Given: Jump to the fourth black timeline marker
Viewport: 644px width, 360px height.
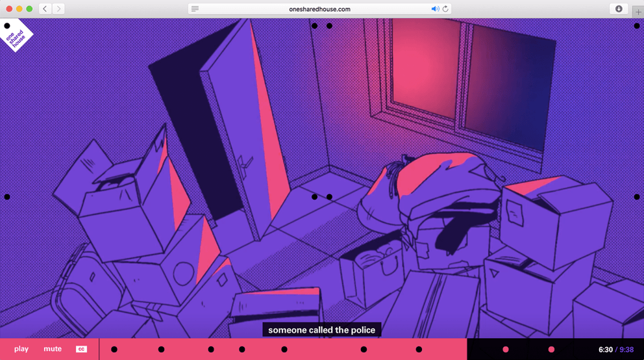Looking at the screenshot, I should 242,350.
